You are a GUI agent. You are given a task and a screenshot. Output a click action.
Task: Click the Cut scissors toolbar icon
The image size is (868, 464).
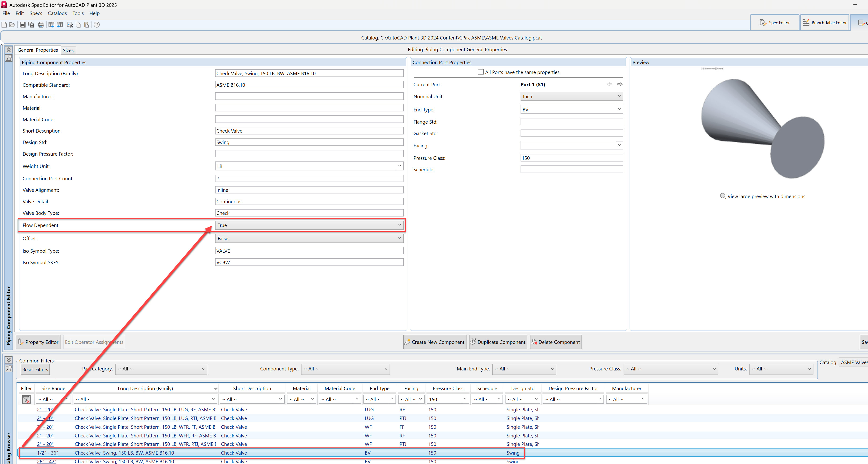(70, 25)
